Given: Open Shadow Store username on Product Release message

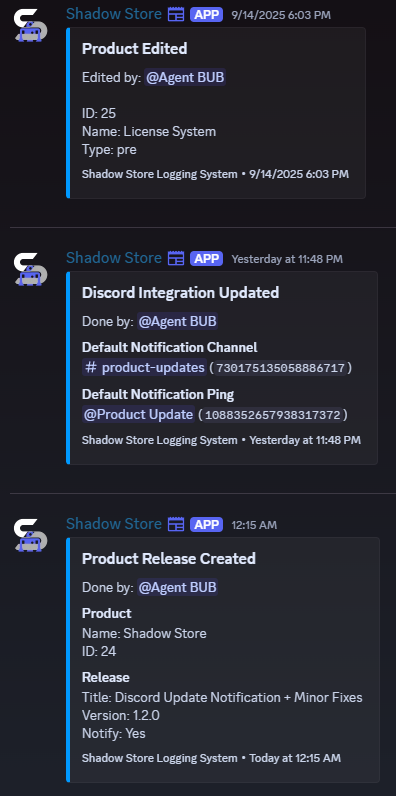Looking at the screenshot, I should tap(114, 524).
